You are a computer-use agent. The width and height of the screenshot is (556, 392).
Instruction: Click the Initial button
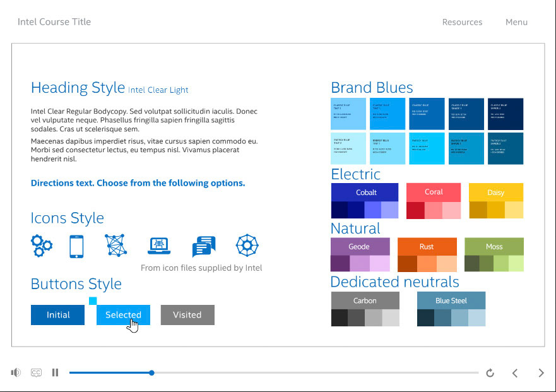[x=58, y=314]
